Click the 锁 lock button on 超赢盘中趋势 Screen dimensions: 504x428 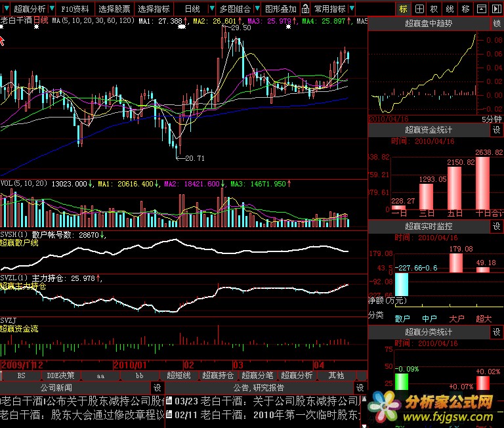(497, 24)
